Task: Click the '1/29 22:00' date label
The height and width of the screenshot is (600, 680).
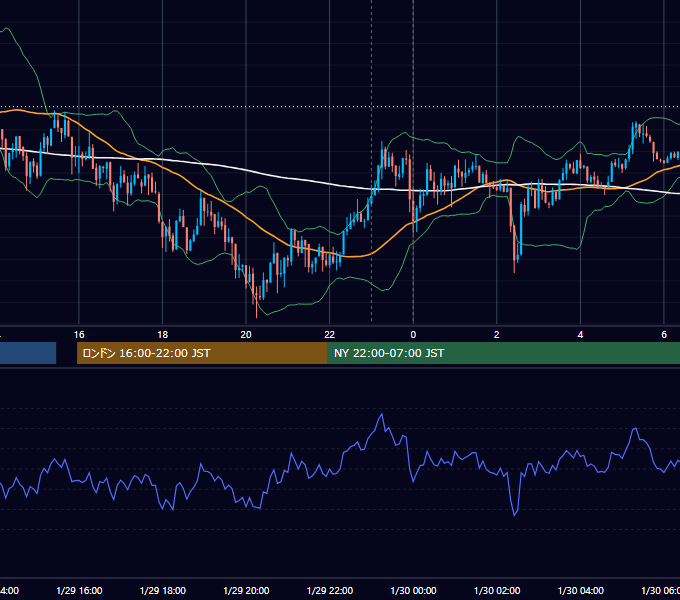Action: coord(330,590)
